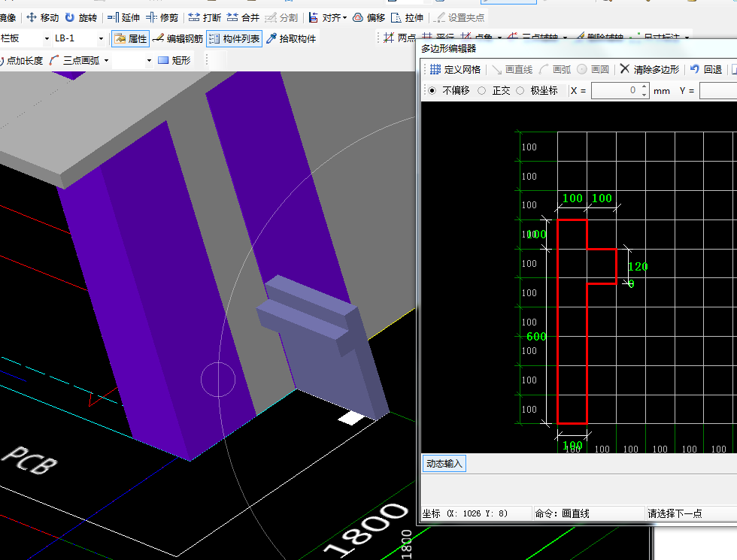
Task: Open the 栏板 component type dropdown
Action: click(x=47, y=38)
